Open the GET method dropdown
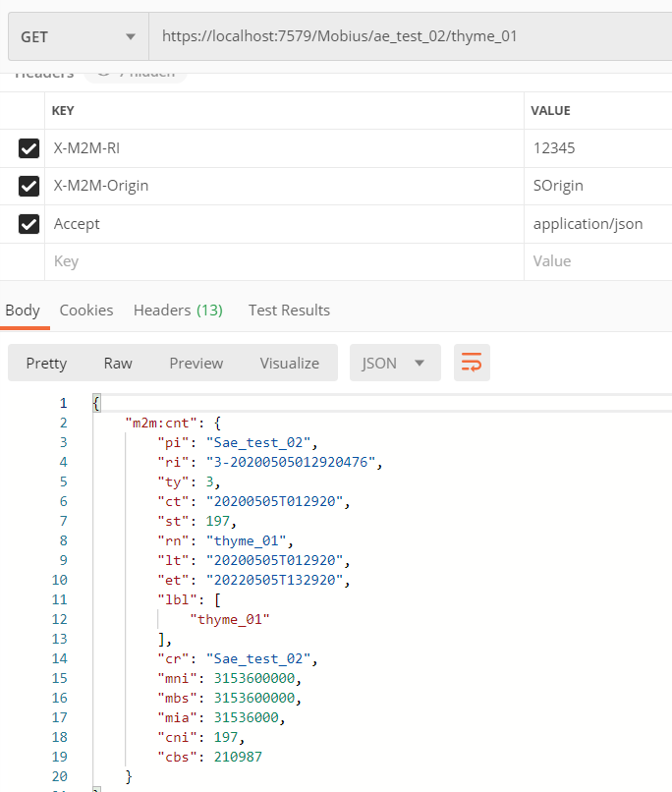672x792 pixels. tap(78, 36)
